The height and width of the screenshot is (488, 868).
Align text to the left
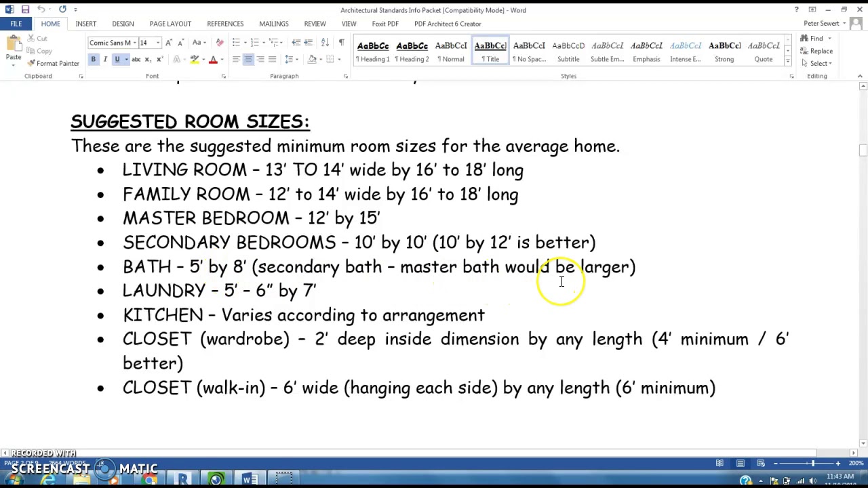tap(236, 60)
